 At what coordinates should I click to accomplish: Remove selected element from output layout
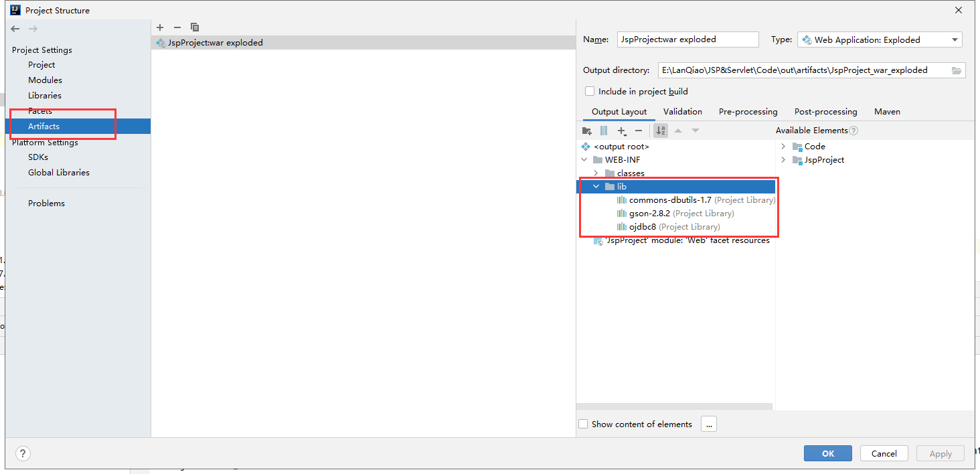pos(639,131)
